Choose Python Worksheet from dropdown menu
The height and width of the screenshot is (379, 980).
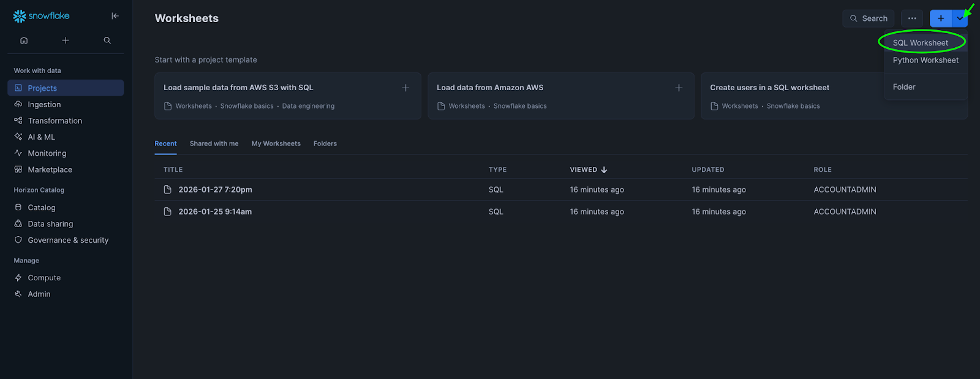925,60
